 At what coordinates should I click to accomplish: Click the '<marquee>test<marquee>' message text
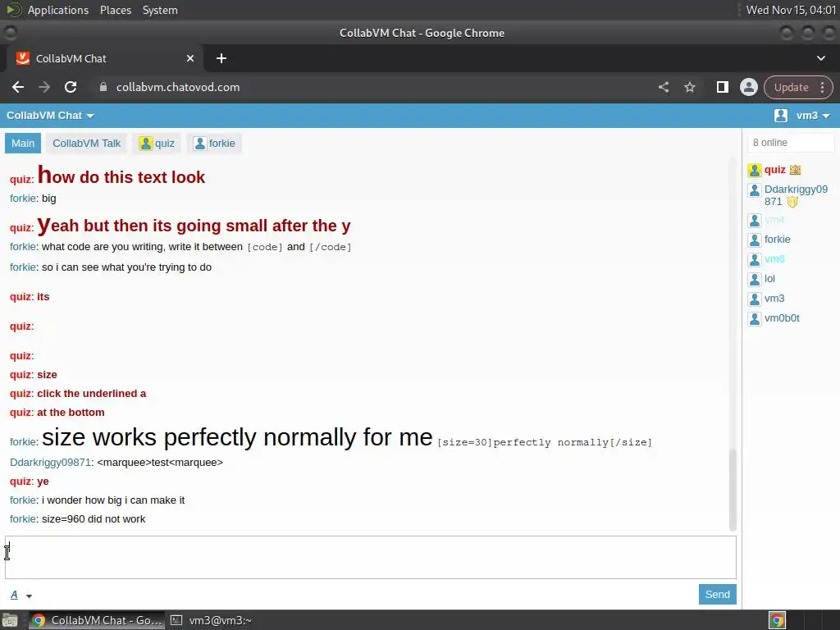pyautogui.click(x=160, y=463)
